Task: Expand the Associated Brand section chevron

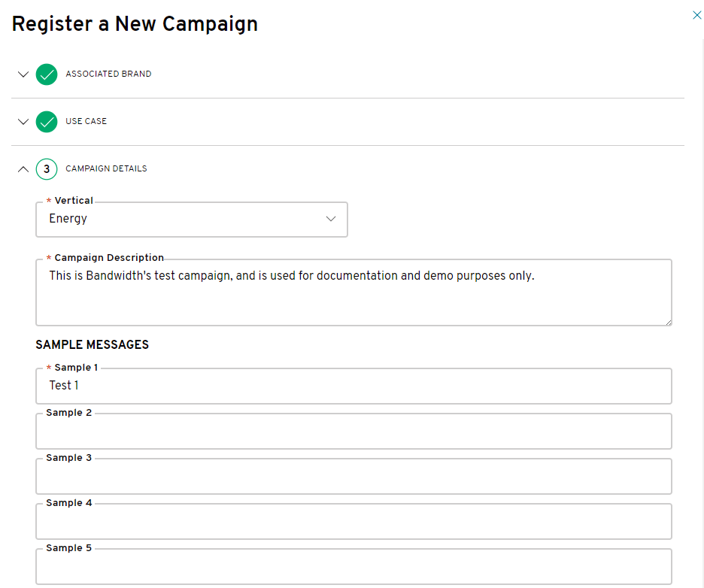Action: (x=23, y=74)
